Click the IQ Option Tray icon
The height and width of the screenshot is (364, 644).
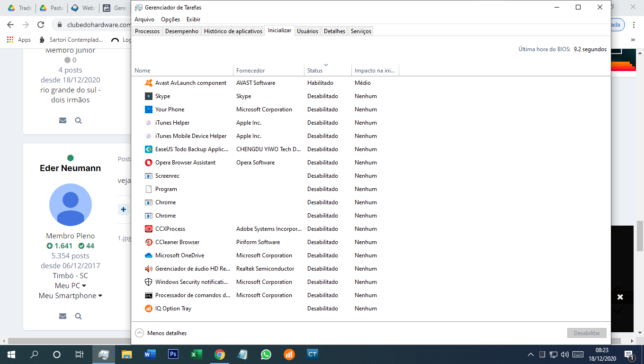pos(148,309)
